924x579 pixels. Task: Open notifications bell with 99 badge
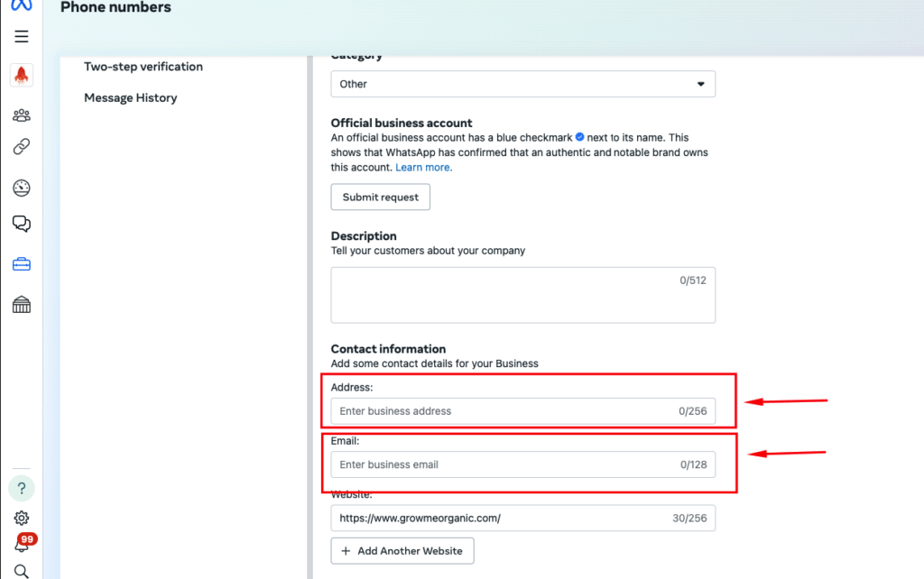[x=23, y=543]
